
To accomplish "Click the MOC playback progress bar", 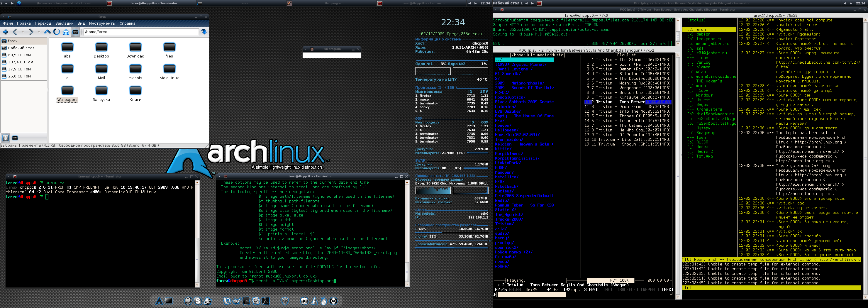I will (x=583, y=295).
